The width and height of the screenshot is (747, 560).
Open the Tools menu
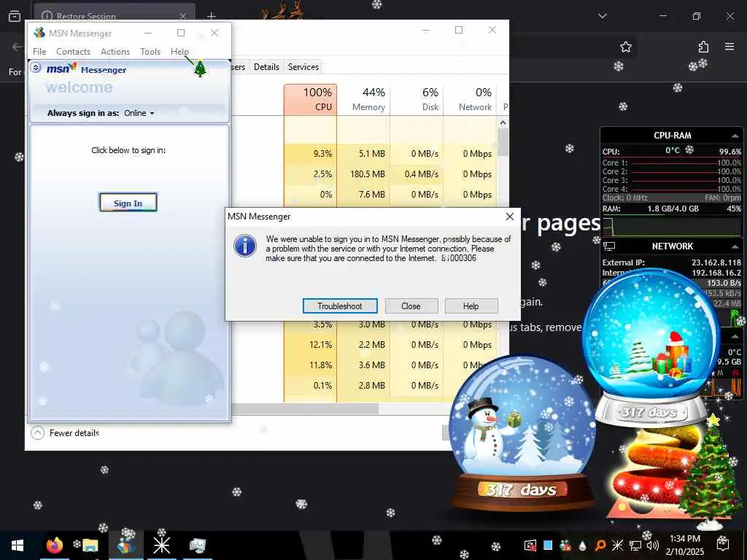(x=150, y=52)
